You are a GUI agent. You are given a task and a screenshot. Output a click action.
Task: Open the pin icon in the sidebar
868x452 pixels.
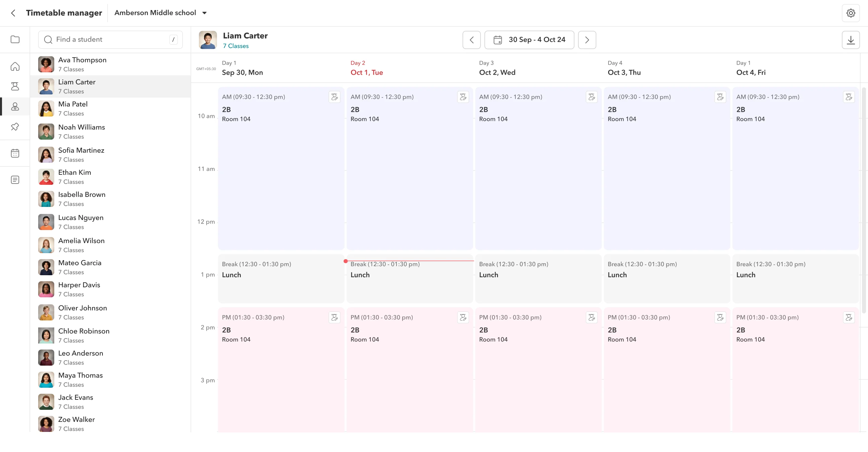tap(15, 127)
